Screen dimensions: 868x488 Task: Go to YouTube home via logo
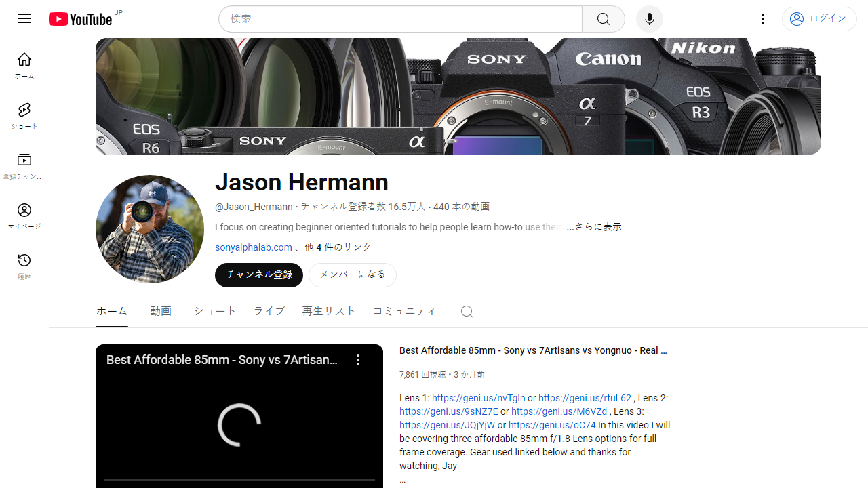[80, 19]
